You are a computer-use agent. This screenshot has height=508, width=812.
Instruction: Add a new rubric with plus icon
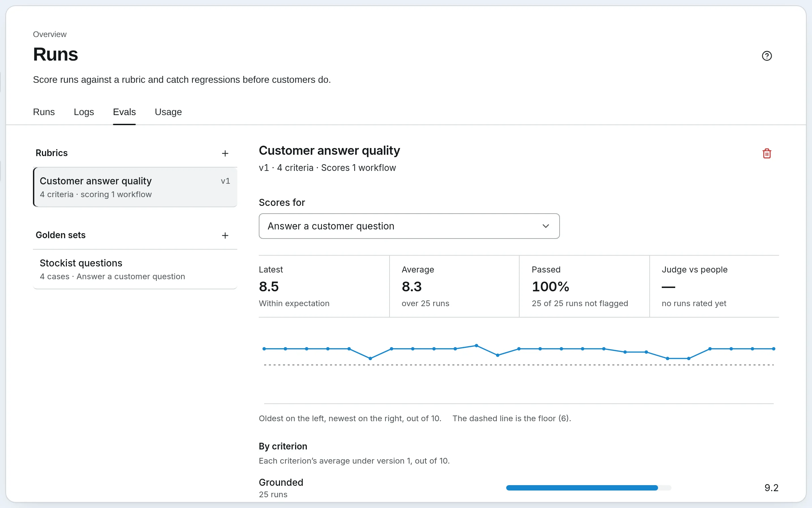(x=225, y=153)
